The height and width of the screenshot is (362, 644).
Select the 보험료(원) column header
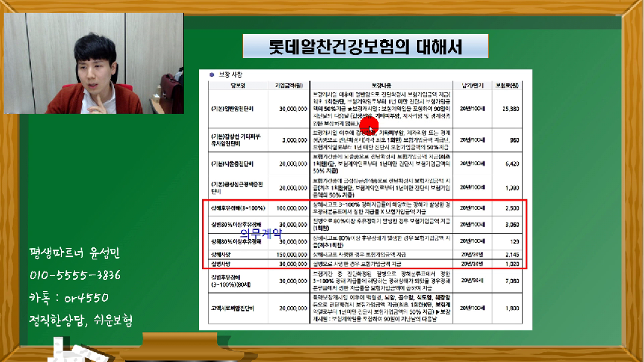(x=507, y=85)
